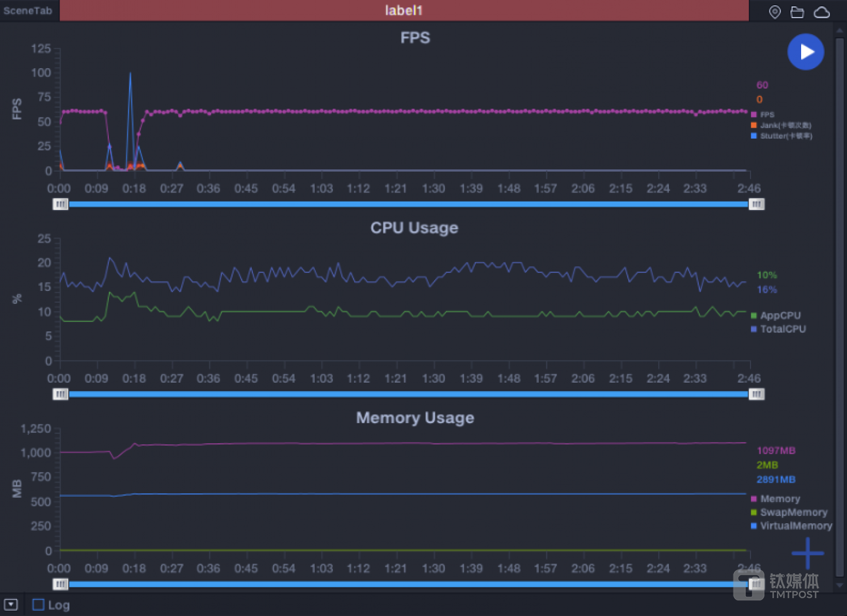The width and height of the screenshot is (847, 616).
Task: Expand the bottom-left dropdown arrow box
Action: (x=11, y=604)
